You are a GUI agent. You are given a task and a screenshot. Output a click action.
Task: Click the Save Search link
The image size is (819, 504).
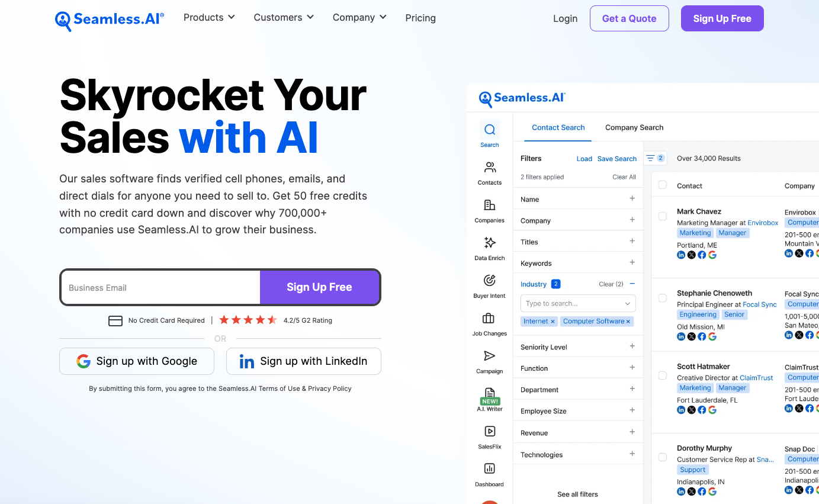coord(616,159)
